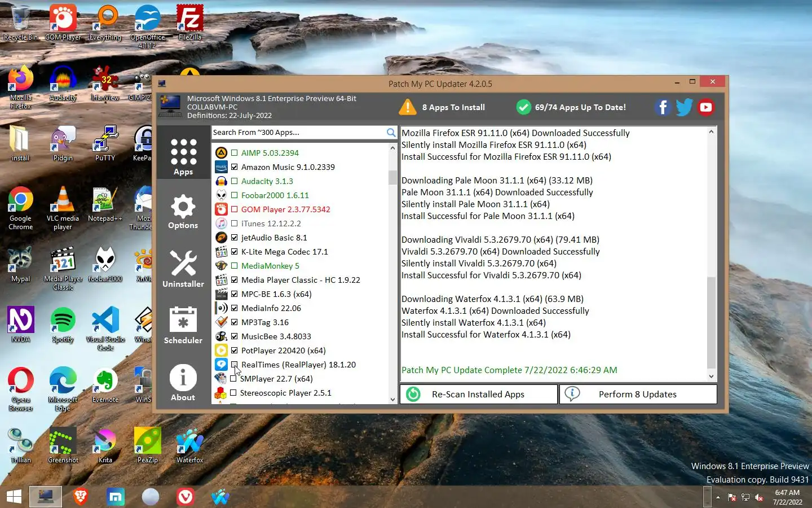This screenshot has height=508, width=812.
Task: Click Perform 8 Updates button
Action: point(638,394)
